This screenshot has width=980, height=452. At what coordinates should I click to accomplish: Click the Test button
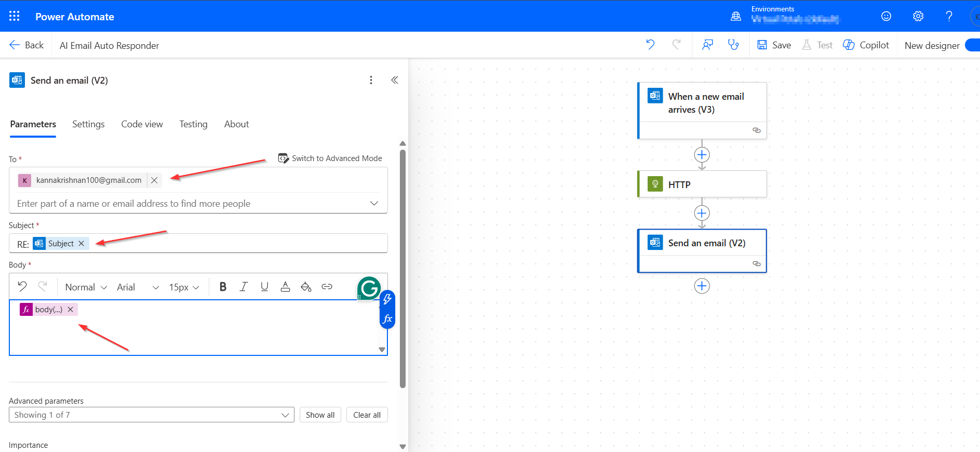point(817,45)
